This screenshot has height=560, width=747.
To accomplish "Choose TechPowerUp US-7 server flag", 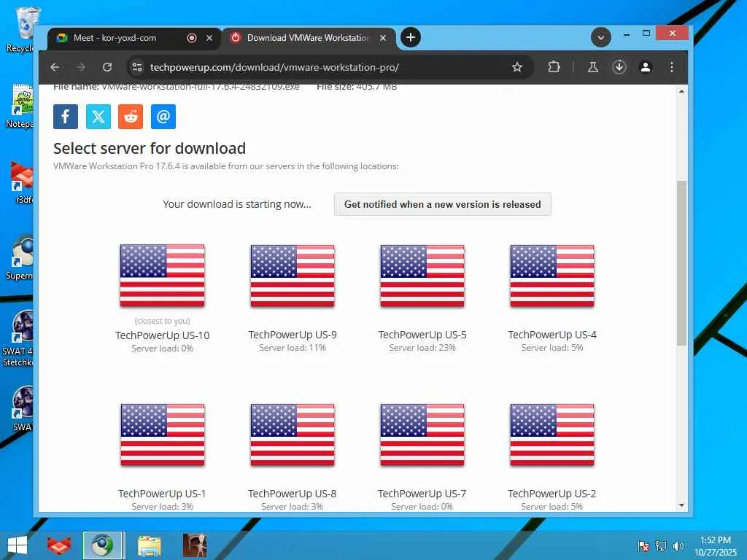I will coord(422,435).
